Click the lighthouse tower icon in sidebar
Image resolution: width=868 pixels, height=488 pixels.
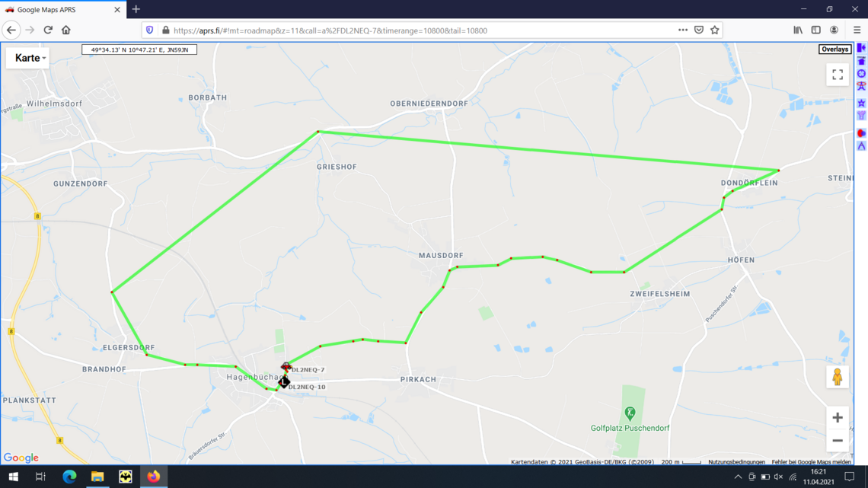[x=861, y=116]
